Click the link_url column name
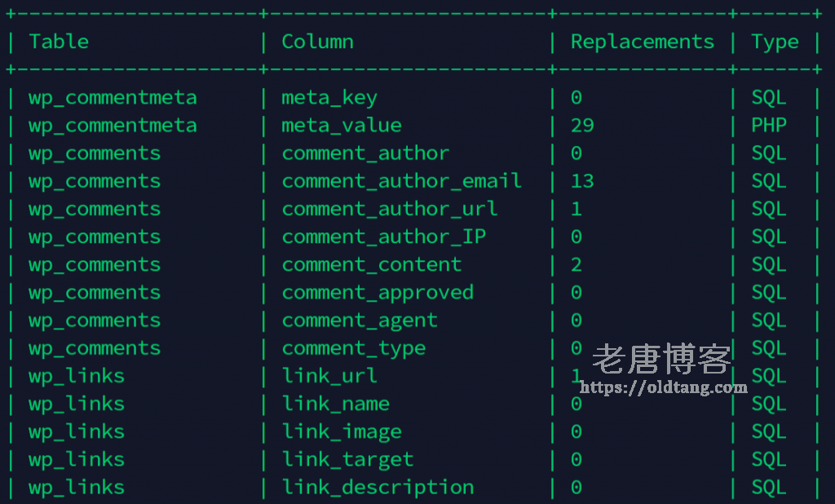The height and width of the screenshot is (504, 835). 329,376
